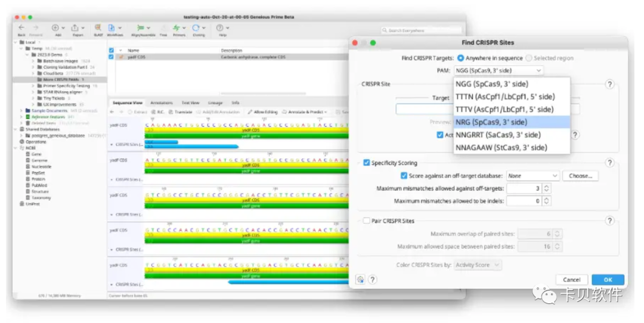The width and height of the screenshot is (644, 323).
Task: Adjust the indel maximum mismatches stepper arrows
Action: [x=546, y=201]
